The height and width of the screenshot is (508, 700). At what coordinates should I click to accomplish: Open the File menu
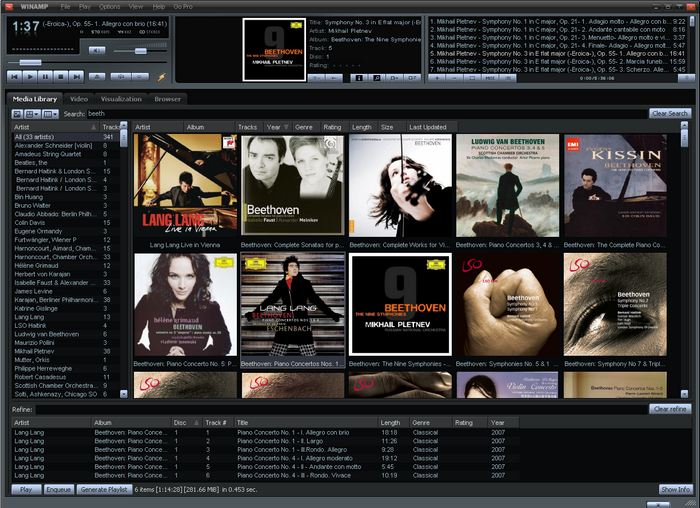click(x=65, y=7)
